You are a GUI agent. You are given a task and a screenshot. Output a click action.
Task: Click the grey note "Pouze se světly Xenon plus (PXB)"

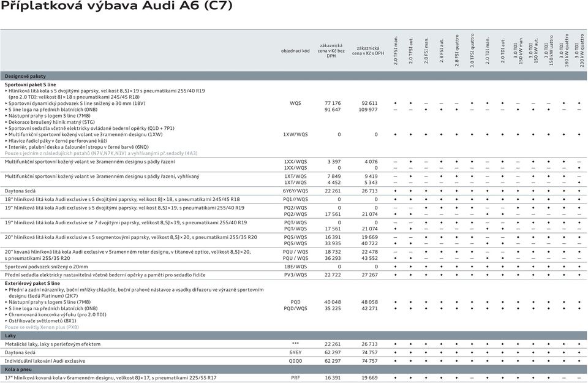pyautogui.click(x=42, y=327)
